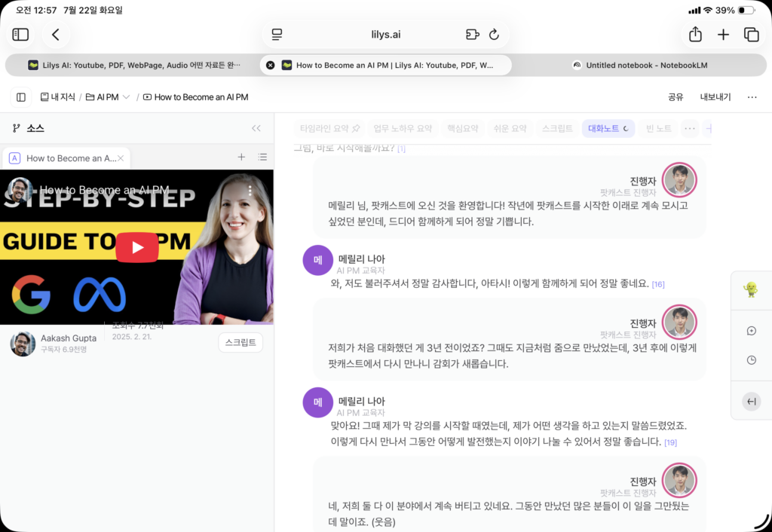Viewport: 772px width, 532px height.
Task: Collapse the 소스 panel with double chevron
Action: click(x=256, y=128)
